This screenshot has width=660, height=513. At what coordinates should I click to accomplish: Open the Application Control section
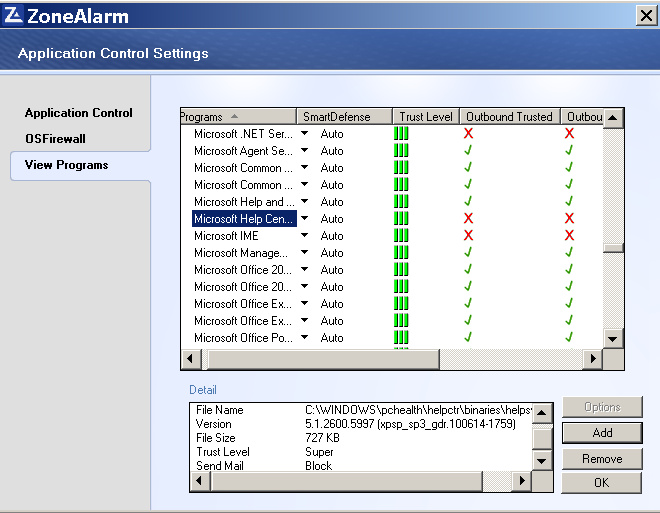pyautogui.click(x=79, y=113)
